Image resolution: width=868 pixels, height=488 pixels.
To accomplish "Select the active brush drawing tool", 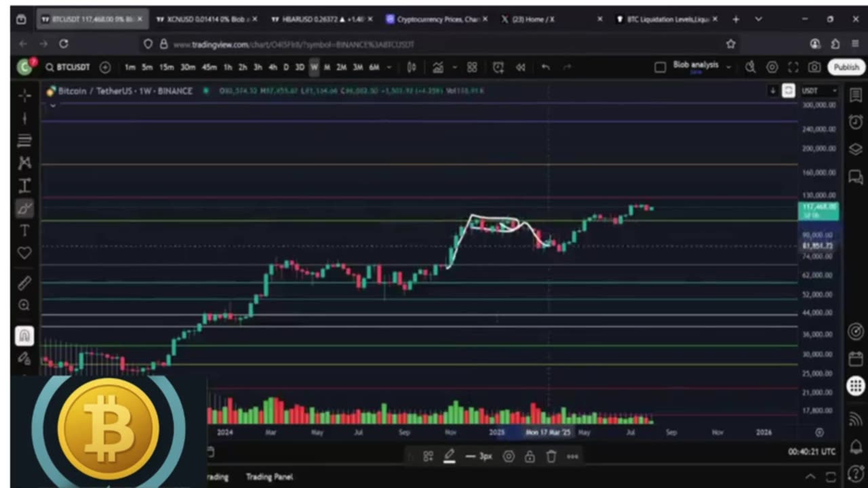I will coord(24,208).
